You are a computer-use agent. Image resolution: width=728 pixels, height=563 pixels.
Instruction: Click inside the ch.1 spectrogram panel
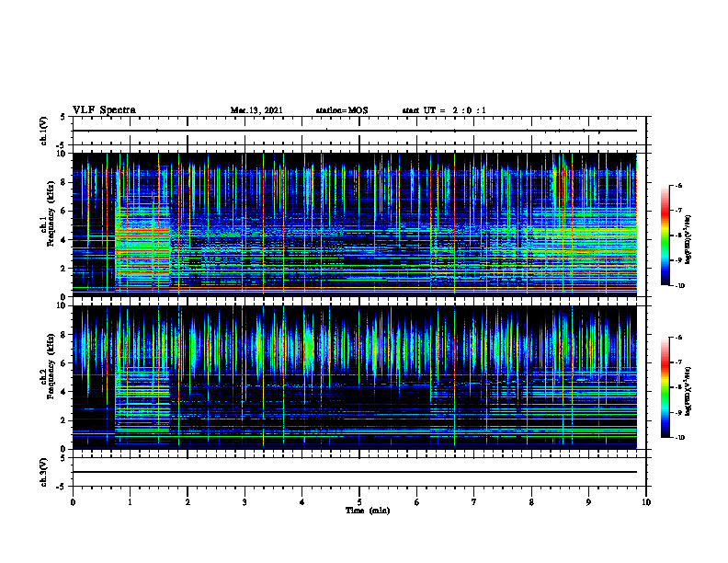[x=355, y=224]
